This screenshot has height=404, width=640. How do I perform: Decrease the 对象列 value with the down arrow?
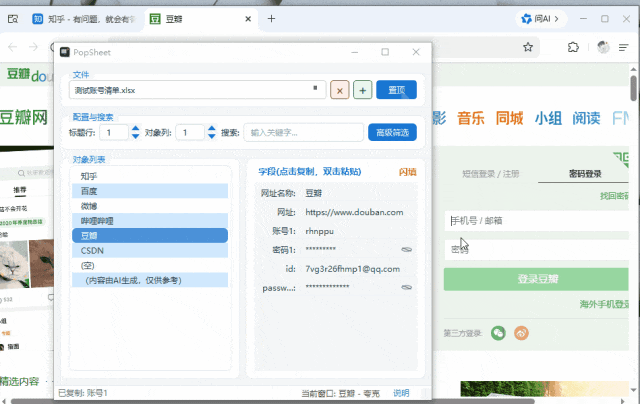[x=211, y=136]
